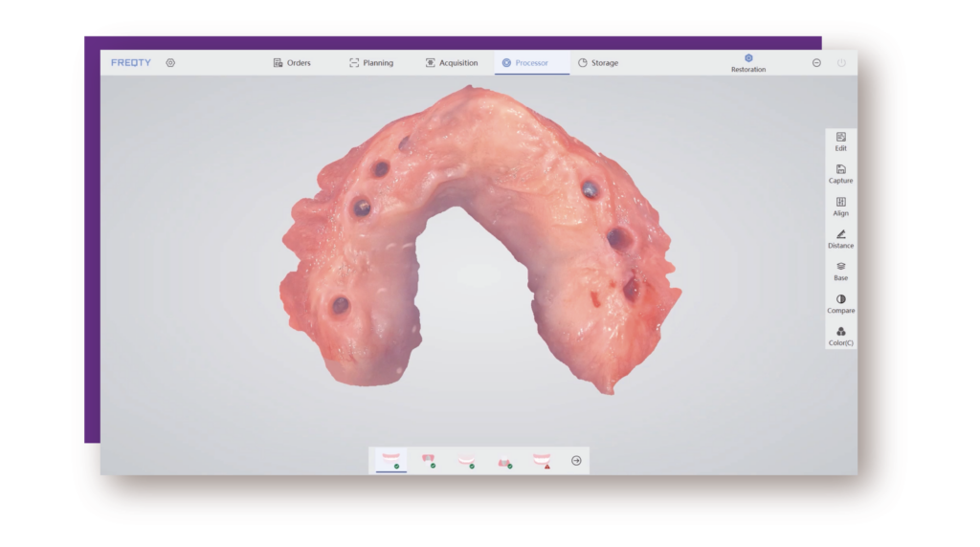Select the Align tool
Viewport: 980px width, 547px height.
pyautogui.click(x=840, y=207)
